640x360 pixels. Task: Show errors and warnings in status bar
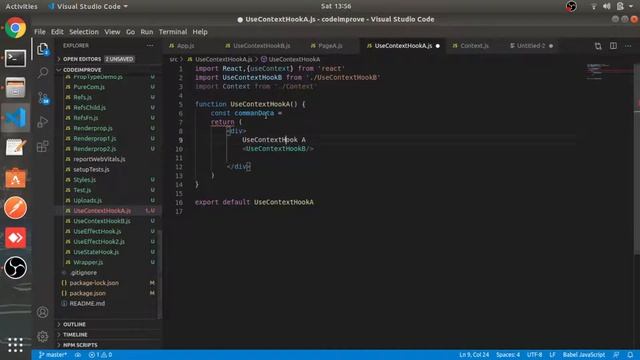100,355
